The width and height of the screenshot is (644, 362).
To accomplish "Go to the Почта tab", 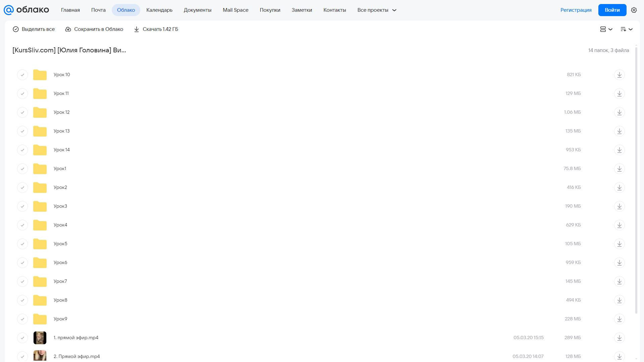I will pos(98,10).
